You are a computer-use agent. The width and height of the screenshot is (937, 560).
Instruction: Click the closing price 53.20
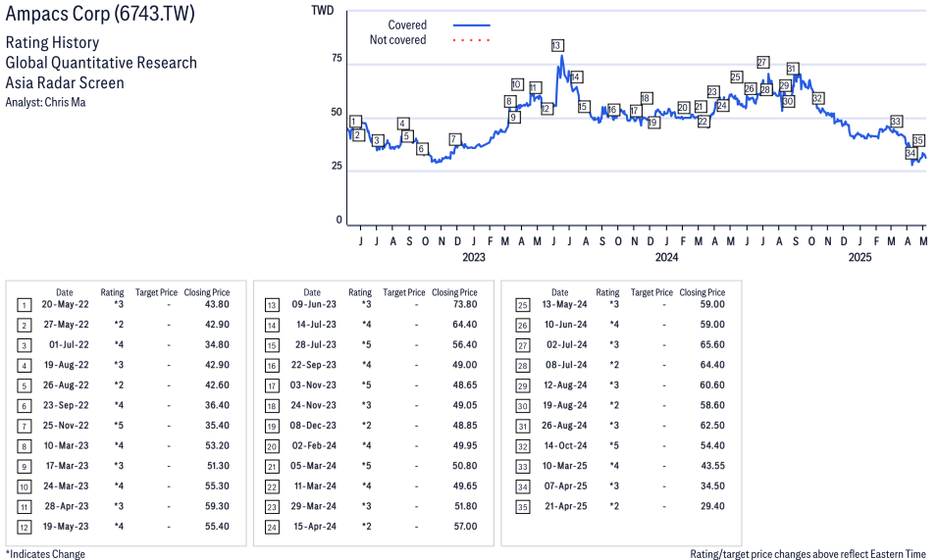coord(217,446)
